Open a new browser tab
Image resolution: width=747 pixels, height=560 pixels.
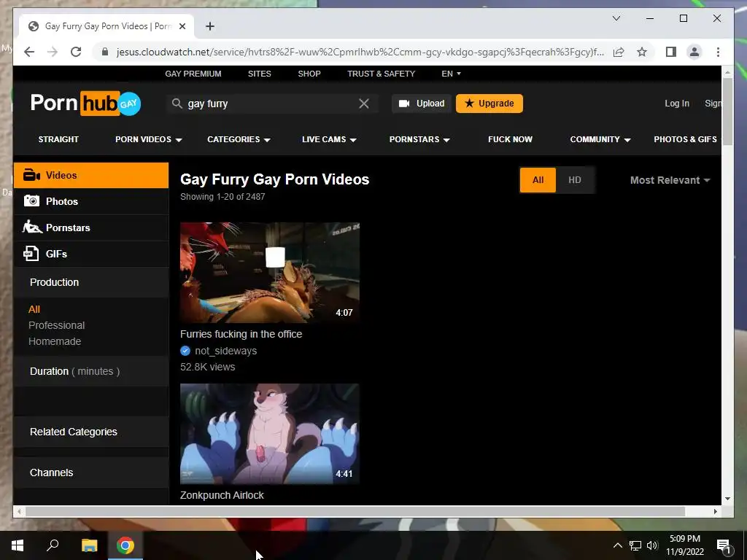210,26
